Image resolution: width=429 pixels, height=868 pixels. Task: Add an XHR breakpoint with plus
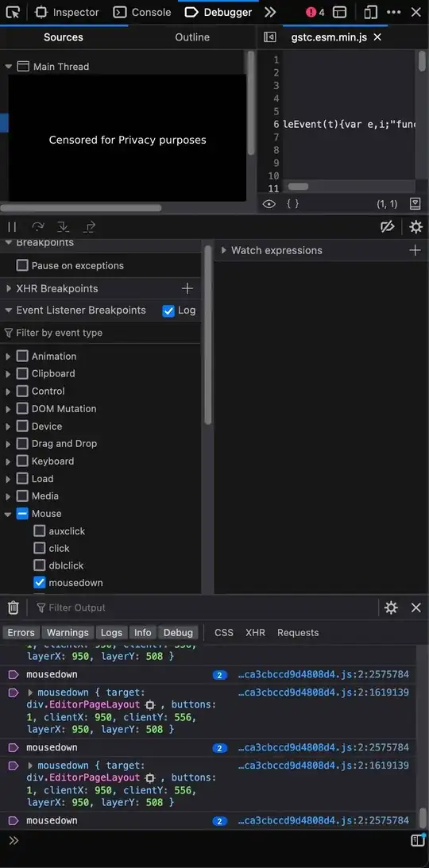(187, 288)
